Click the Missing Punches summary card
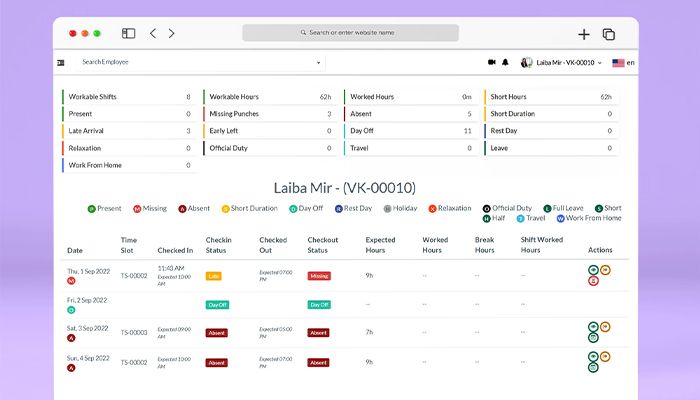This screenshot has width=700, height=400. point(269,114)
